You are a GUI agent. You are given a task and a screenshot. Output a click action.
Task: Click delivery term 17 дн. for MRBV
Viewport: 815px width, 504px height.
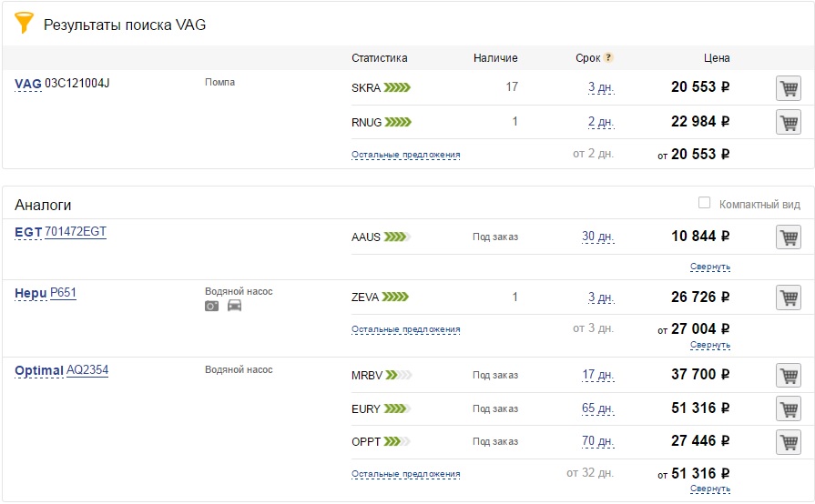[x=597, y=375]
